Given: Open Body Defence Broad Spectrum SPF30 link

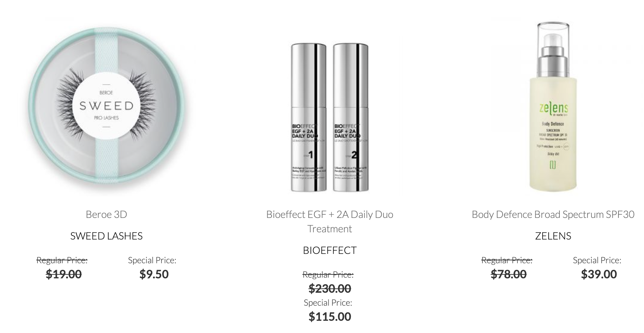Looking at the screenshot, I should pos(553,214).
